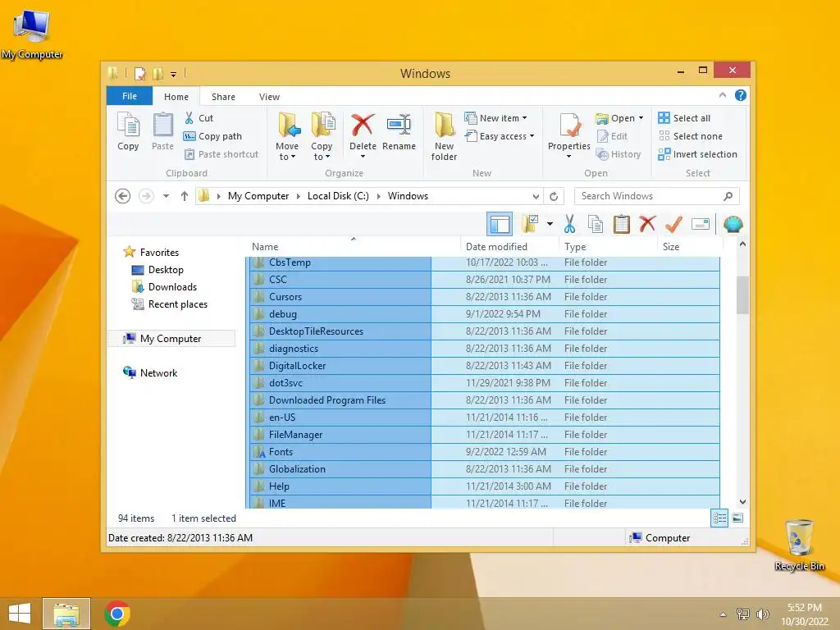Click Invert selection in ribbon
This screenshot has width=840, height=630.
698,154
